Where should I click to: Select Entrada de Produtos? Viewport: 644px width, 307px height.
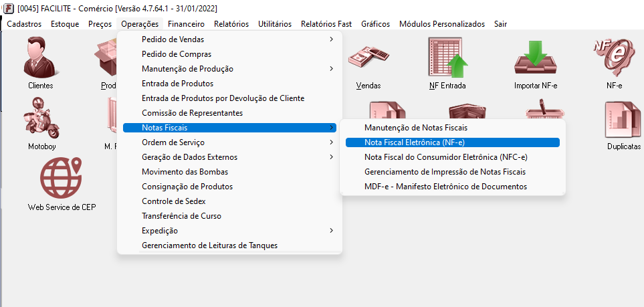[x=229, y=84]
